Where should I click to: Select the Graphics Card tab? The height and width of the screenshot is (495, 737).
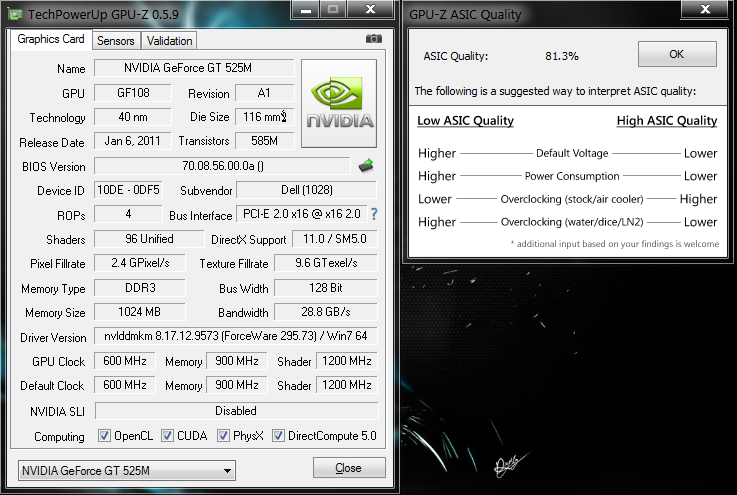(x=51, y=39)
